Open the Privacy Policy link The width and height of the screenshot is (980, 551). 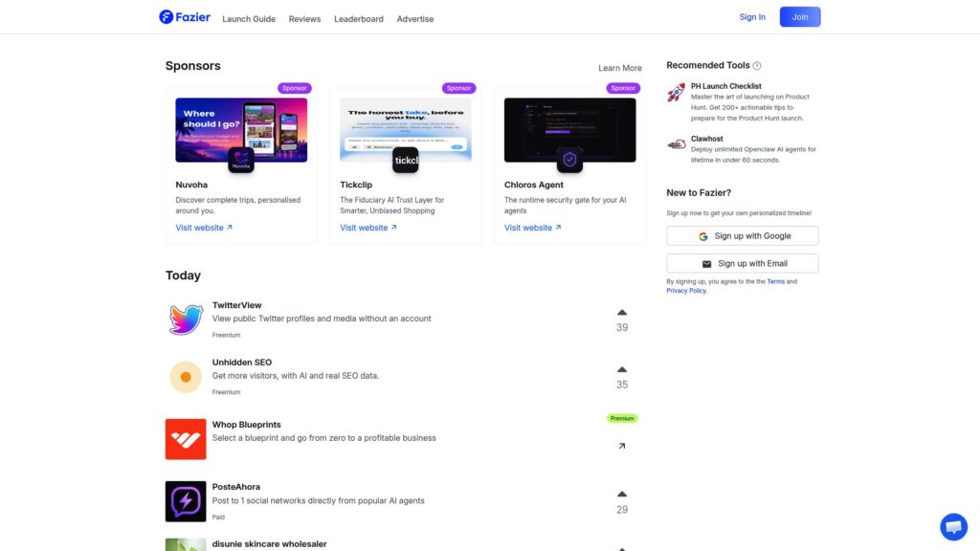click(x=685, y=291)
